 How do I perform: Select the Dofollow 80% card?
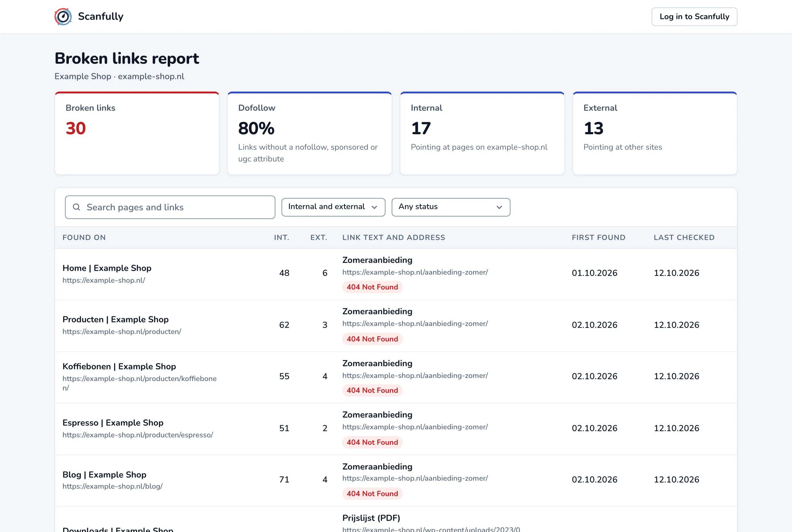coord(309,133)
